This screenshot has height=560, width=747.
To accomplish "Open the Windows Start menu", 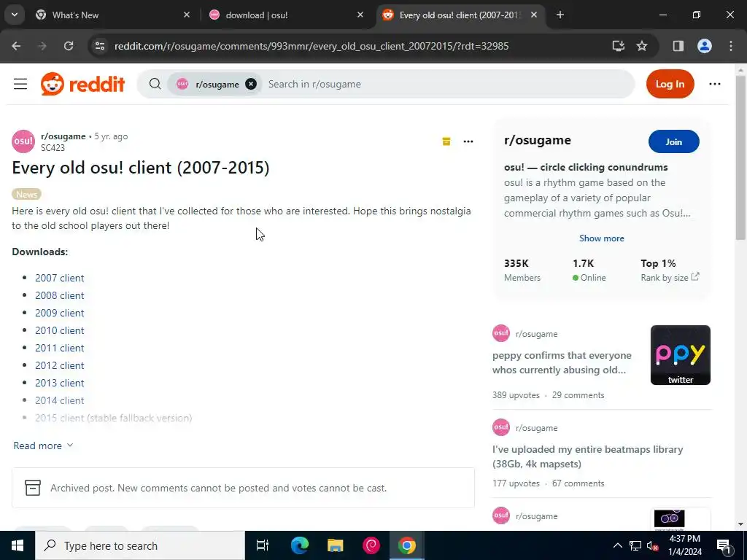I will [x=18, y=545].
